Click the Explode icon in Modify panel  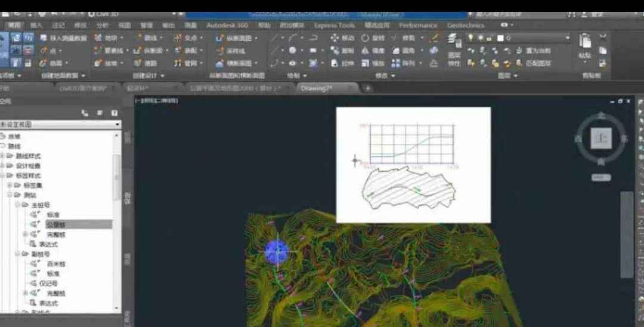[434, 51]
